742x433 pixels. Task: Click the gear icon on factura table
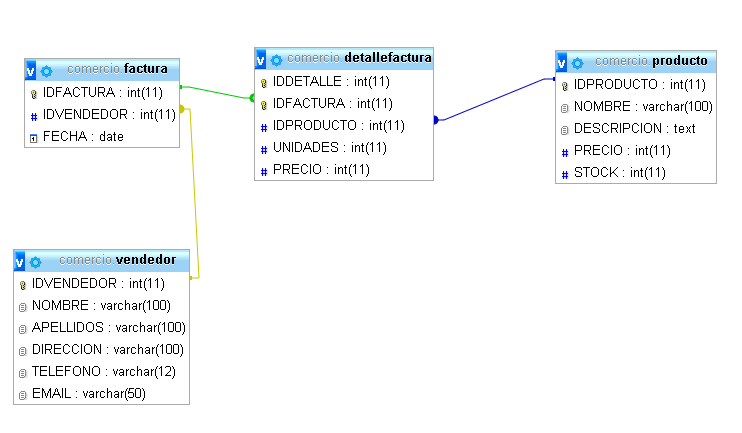[46, 71]
